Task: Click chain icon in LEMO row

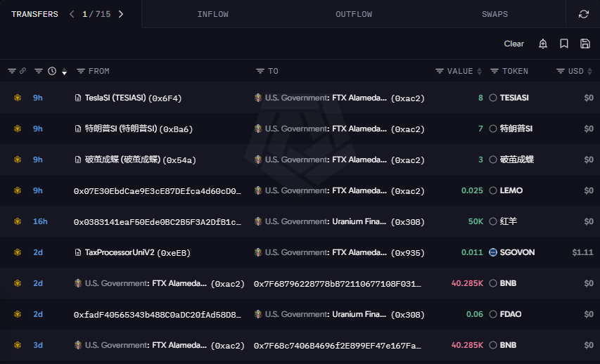Action: tap(17, 190)
